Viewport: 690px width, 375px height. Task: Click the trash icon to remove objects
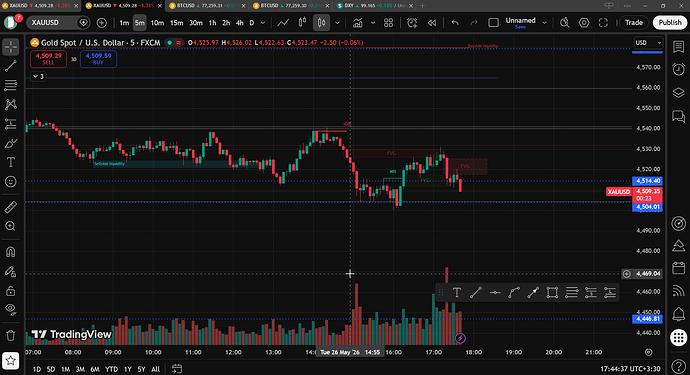click(11, 335)
